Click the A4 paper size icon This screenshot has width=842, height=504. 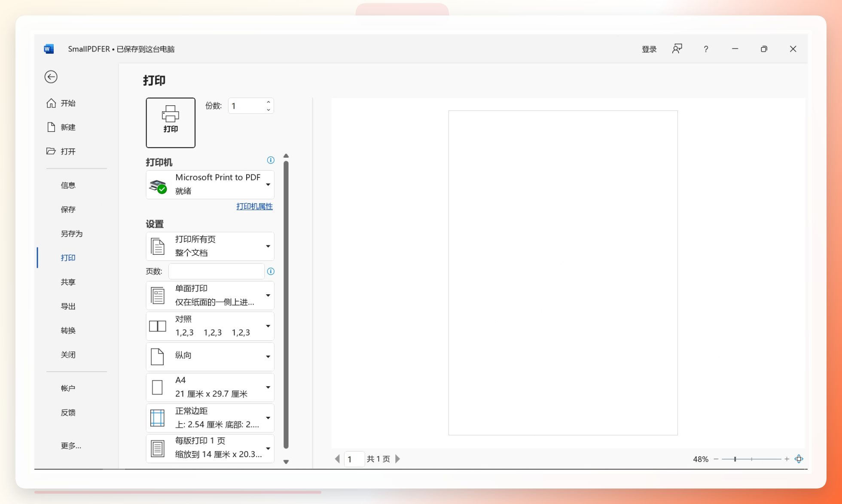pos(157,388)
